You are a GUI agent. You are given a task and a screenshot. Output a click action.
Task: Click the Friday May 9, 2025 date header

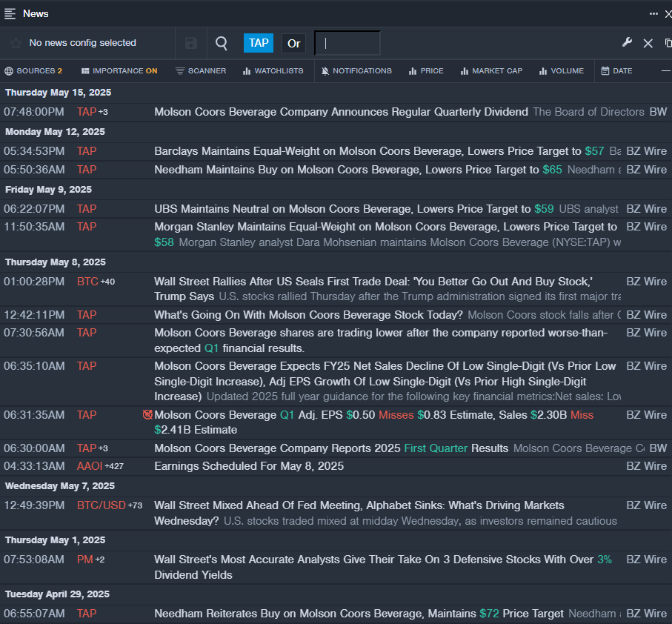(x=48, y=190)
